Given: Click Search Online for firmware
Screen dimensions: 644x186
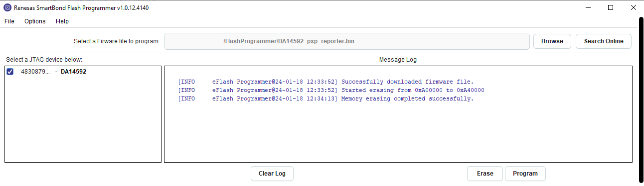Looking at the screenshot, I should coord(604,41).
